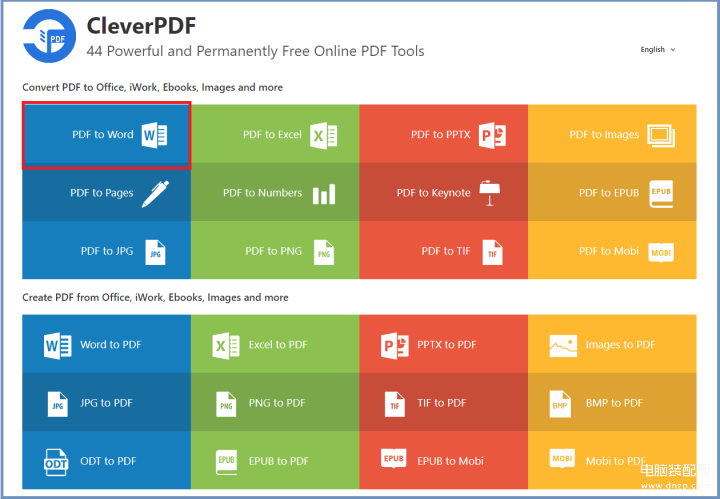Image resolution: width=720 pixels, height=499 pixels.
Task: Click the PowerPoint icon in PDF to PPTX
Action: [x=492, y=135]
